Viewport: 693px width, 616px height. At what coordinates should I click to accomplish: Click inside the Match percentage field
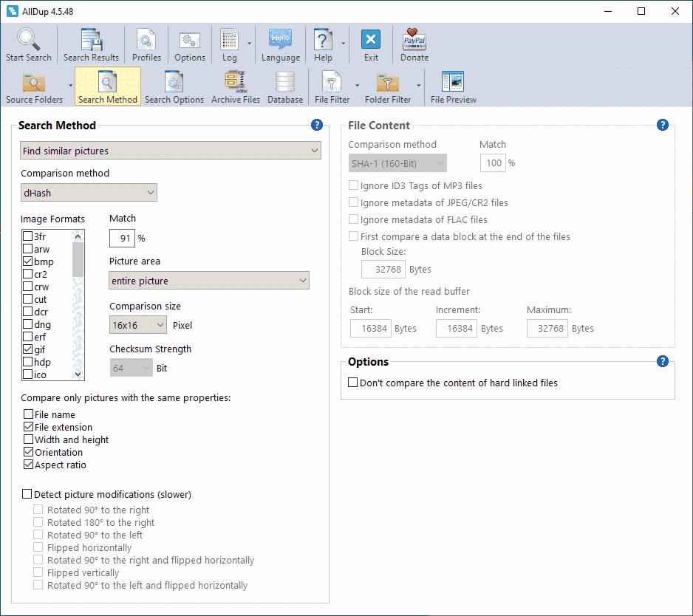tap(123, 239)
